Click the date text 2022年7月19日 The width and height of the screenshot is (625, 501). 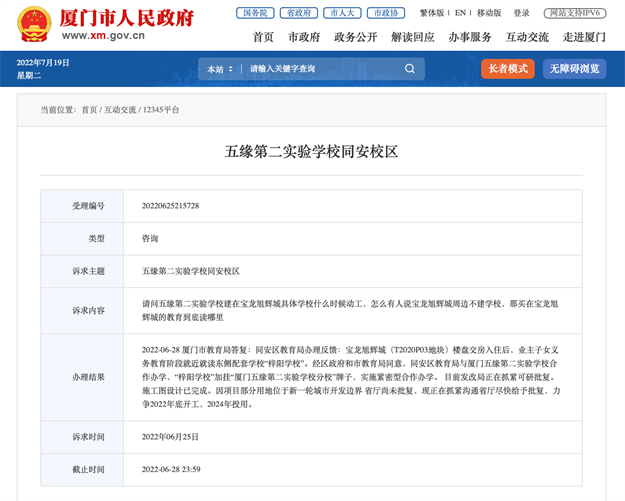pyautogui.click(x=43, y=63)
